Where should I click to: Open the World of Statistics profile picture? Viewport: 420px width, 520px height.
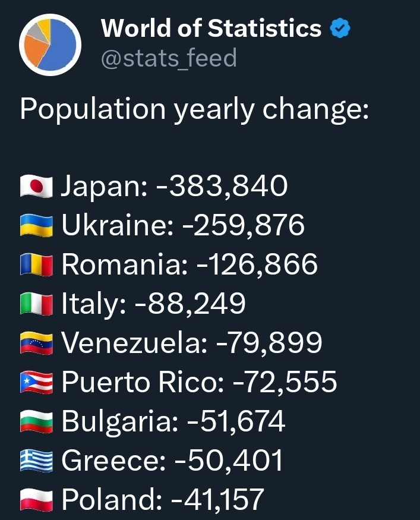coord(50,45)
